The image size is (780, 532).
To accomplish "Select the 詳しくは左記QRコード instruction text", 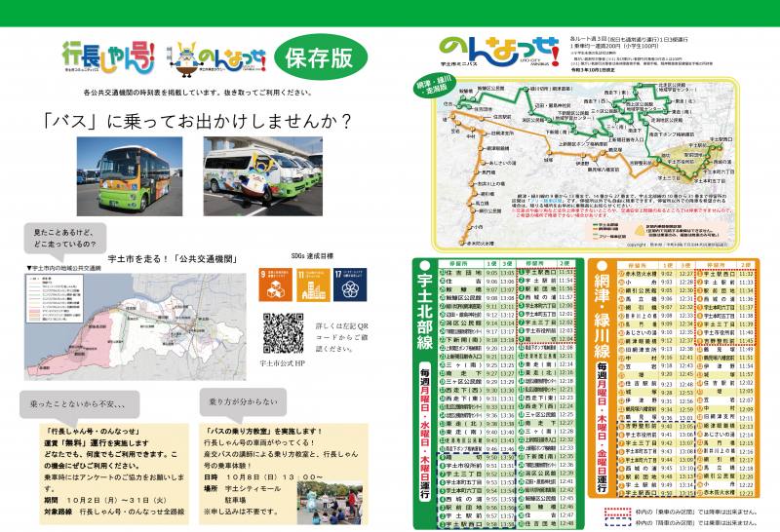I will pos(342,337).
